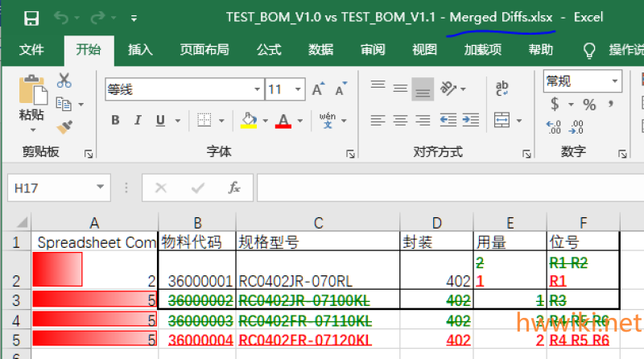
Task: Open the 剪贴板 dialog launcher
Action: tap(89, 154)
